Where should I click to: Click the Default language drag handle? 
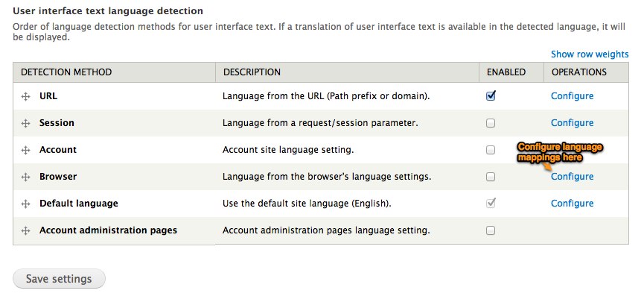click(x=25, y=204)
